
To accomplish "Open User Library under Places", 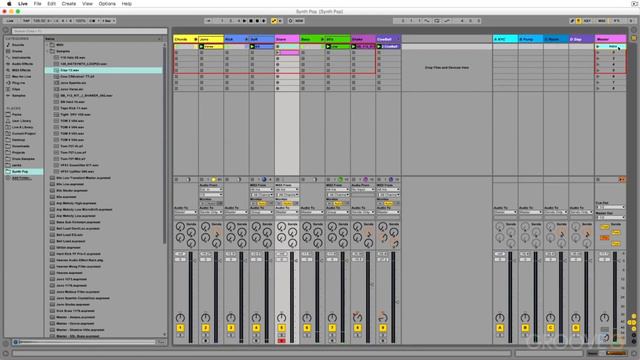I will click(x=21, y=121).
